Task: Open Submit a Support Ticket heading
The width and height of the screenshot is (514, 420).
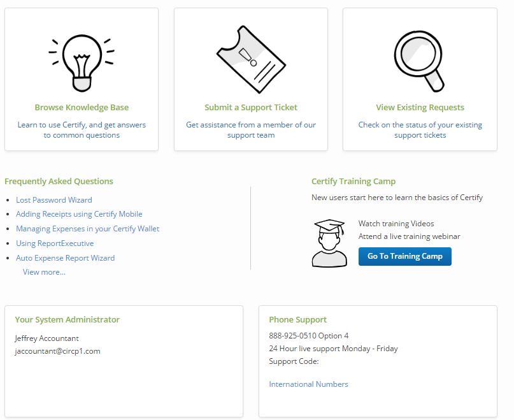Action: tap(251, 107)
